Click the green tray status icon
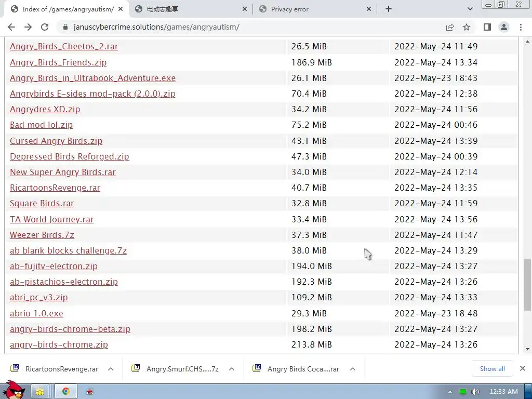This screenshot has width=532, height=399. (462, 392)
